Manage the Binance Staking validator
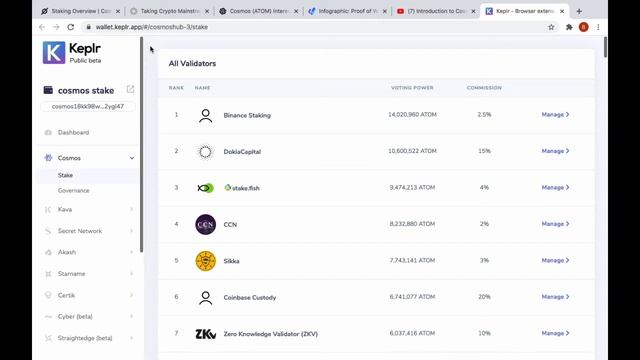 point(556,115)
